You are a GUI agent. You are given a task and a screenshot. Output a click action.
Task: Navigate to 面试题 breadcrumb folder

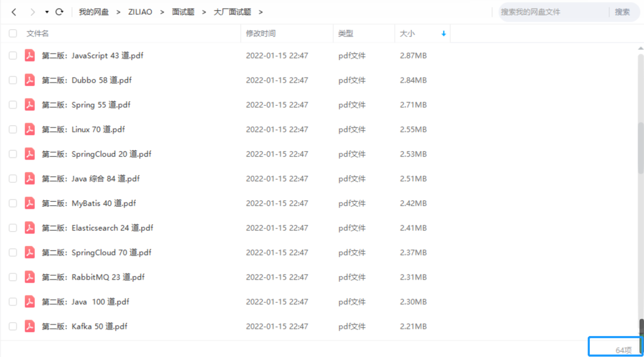pos(183,12)
